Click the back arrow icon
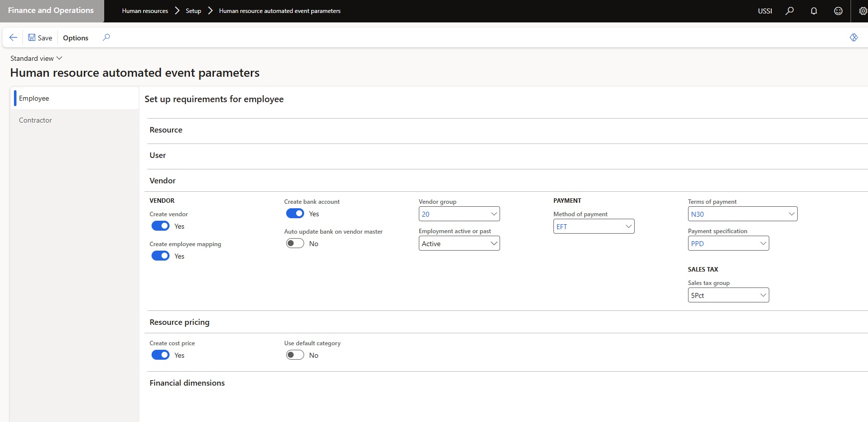The height and width of the screenshot is (422, 868). click(13, 37)
